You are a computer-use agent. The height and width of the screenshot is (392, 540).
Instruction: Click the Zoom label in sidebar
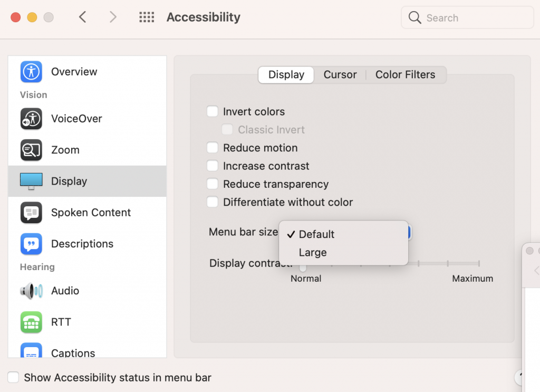65,150
